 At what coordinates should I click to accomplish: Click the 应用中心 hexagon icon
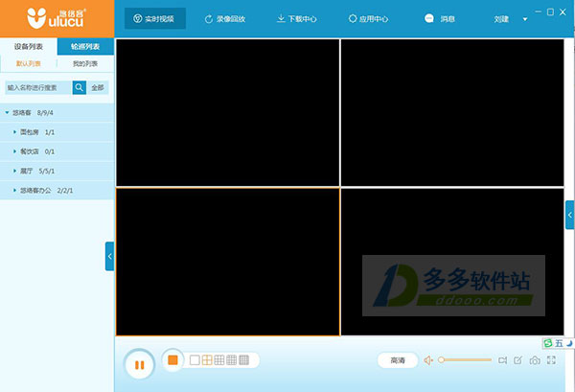353,18
